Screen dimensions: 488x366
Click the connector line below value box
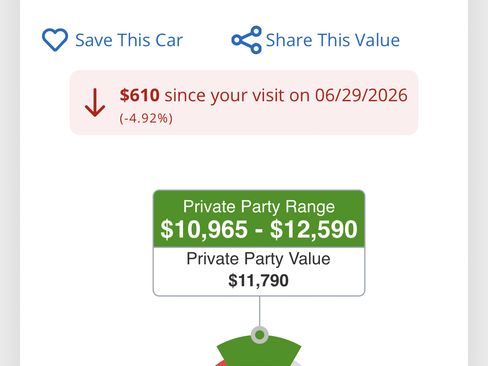260,311
